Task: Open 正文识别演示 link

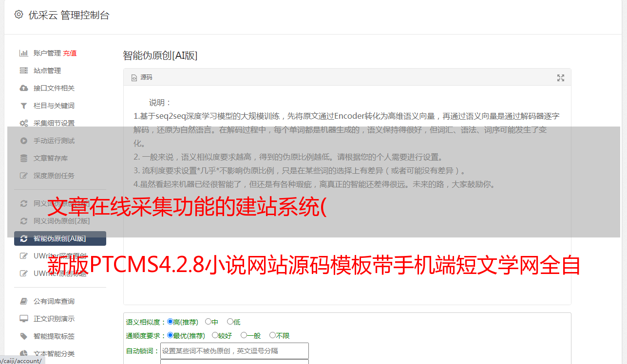Action: tap(54, 319)
